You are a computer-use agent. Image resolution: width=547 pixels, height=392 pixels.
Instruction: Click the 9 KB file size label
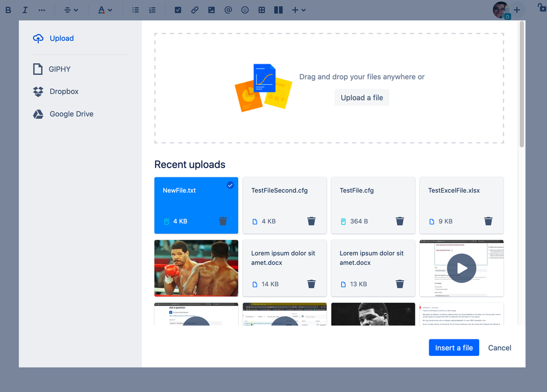pos(446,221)
